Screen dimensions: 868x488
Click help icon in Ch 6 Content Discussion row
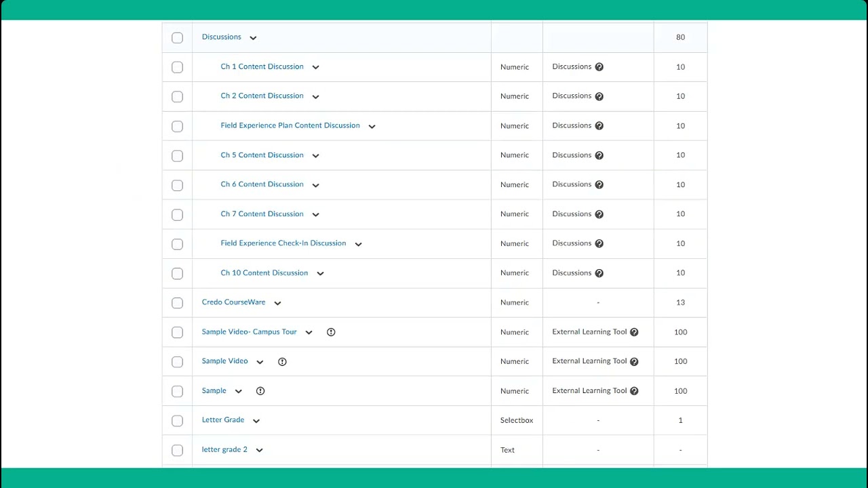click(x=599, y=184)
